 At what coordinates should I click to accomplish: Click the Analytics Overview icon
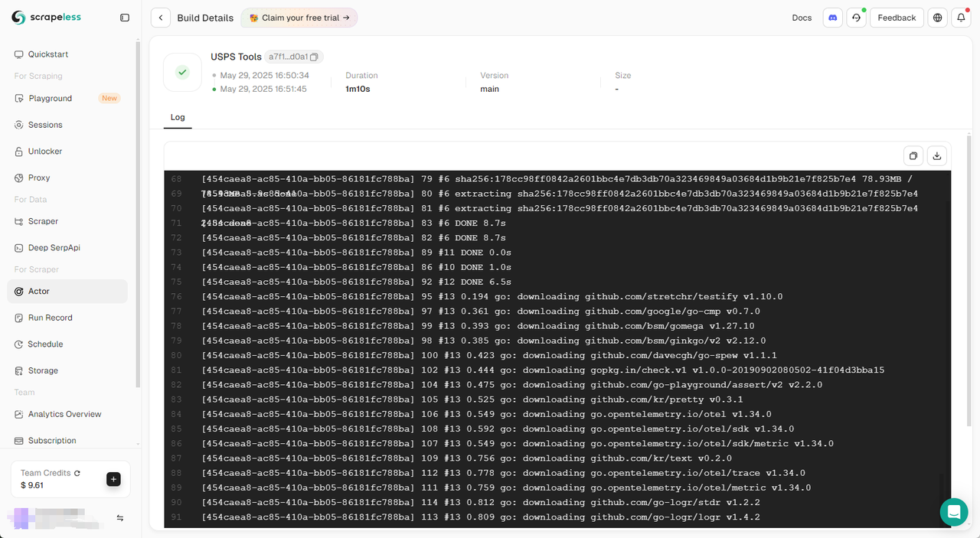19,414
